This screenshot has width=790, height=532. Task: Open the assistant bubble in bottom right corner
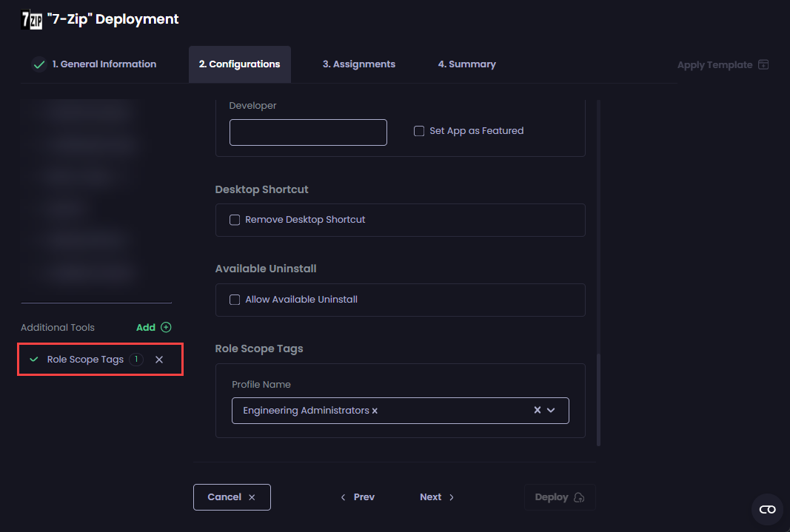point(767,510)
